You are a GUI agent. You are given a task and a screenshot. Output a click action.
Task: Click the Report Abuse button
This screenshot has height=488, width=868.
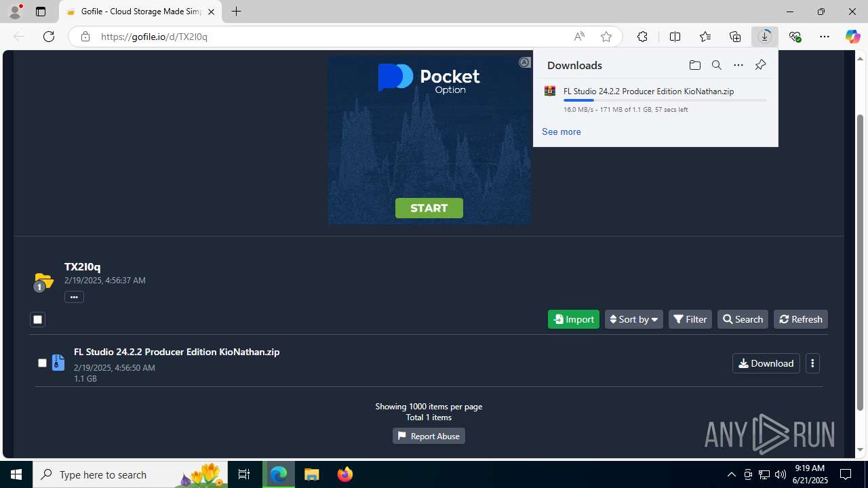(429, 436)
